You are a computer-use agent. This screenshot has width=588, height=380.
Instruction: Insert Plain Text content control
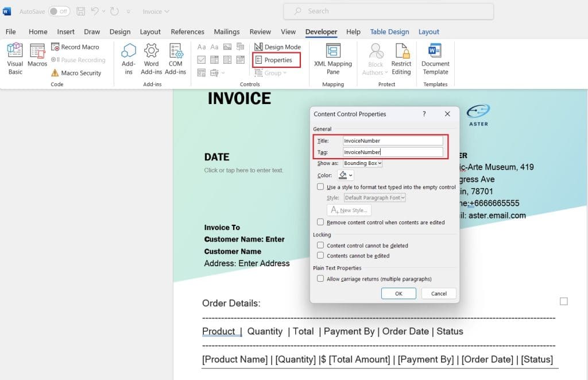[x=214, y=47]
